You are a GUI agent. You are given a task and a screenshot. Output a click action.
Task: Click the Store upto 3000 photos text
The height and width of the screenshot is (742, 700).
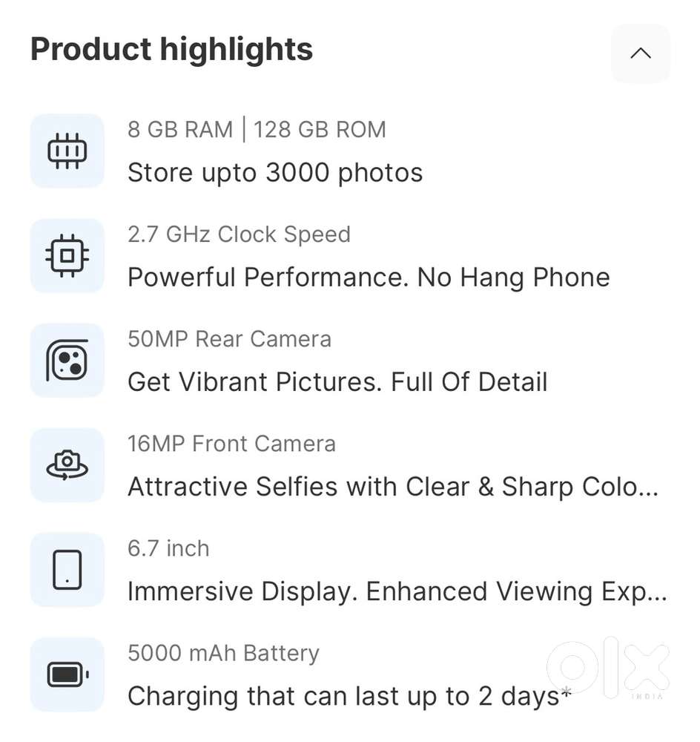coord(275,173)
